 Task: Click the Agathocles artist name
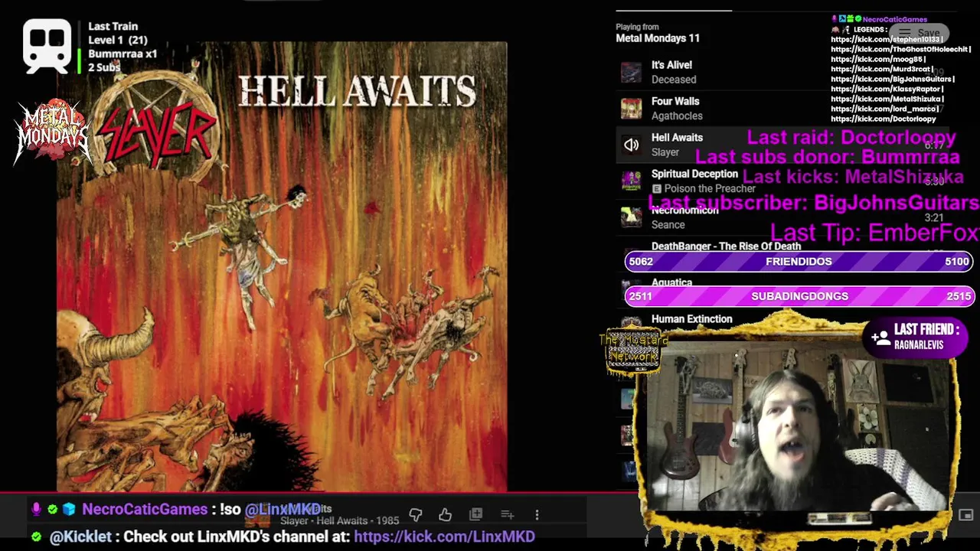pos(677,116)
